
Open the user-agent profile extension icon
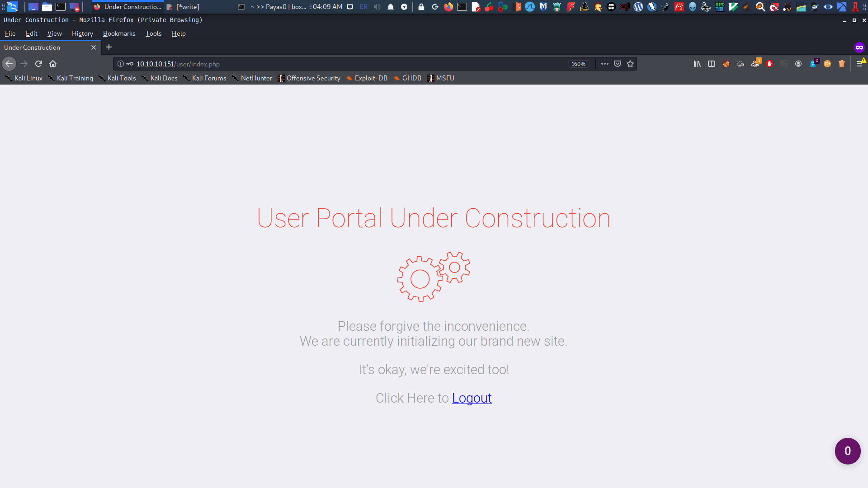(798, 64)
